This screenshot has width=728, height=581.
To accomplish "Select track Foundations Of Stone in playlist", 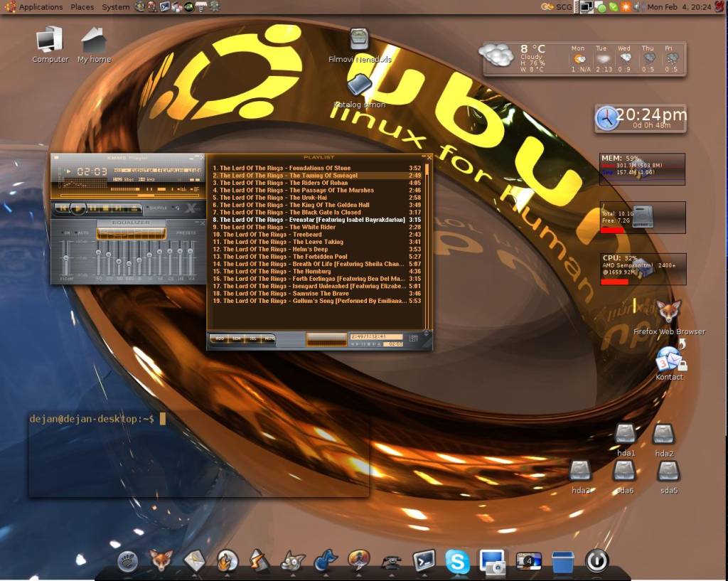I will tap(317, 168).
